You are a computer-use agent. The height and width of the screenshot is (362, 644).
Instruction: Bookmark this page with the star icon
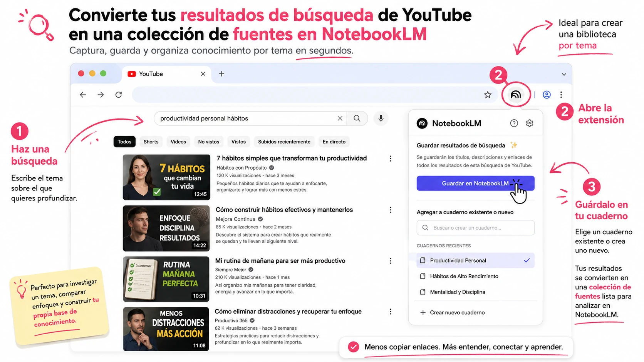click(x=488, y=95)
